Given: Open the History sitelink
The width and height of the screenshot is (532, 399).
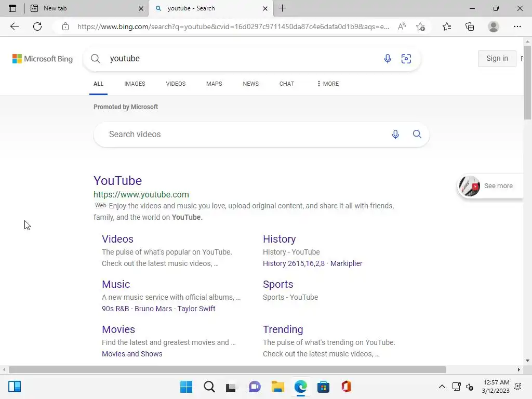Looking at the screenshot, I should click(279, 239).
